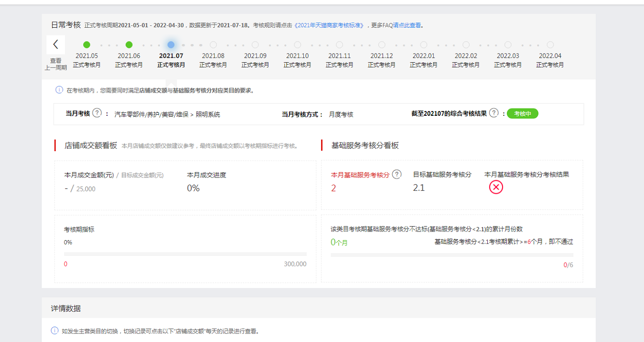Viewport: 644px width, 342px height.
Task: Select the 2022.02 assessment month marker
Action: pyautogui.click(x=466, y=45)
